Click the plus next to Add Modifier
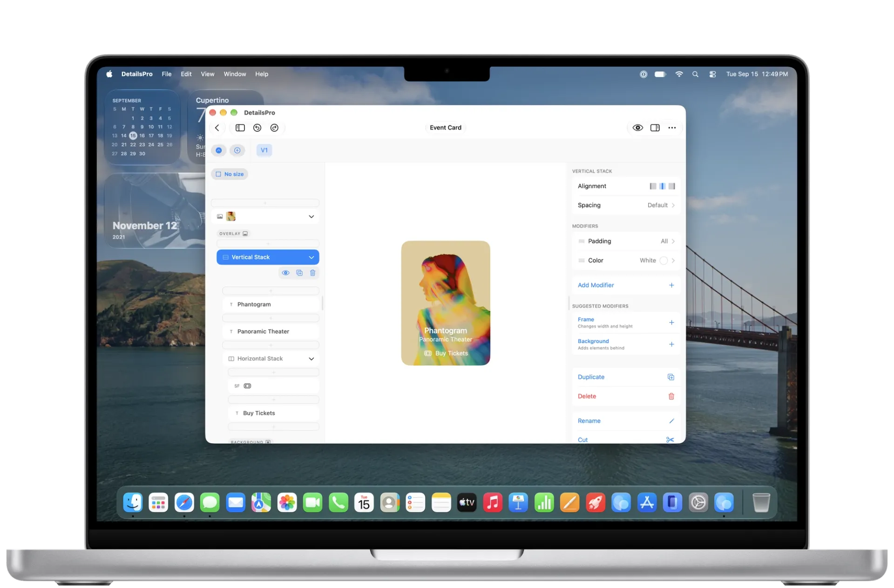894x588 pixels. (671, 285)
